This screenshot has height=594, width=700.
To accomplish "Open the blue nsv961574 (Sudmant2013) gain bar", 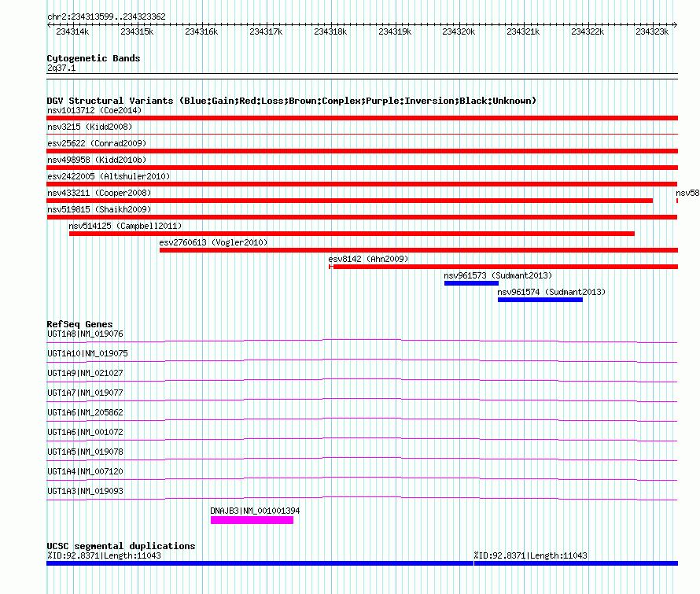I will click(540, 300).
